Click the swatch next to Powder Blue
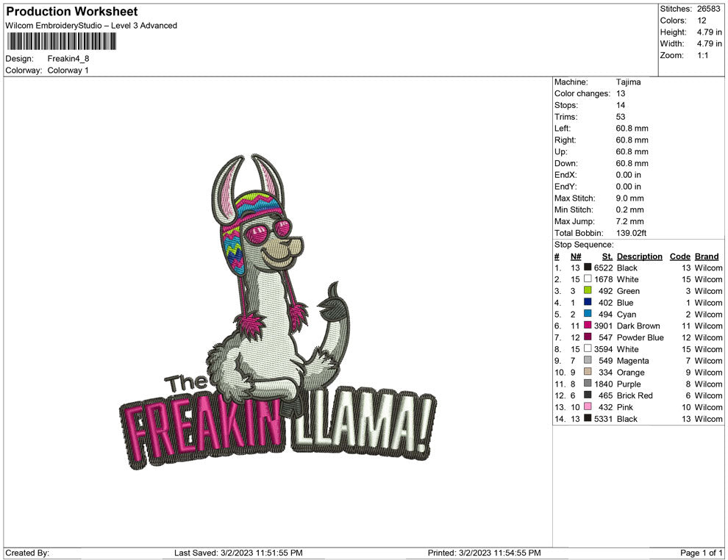This screenshot has height=560, width=728. click(x=588, y=337)
